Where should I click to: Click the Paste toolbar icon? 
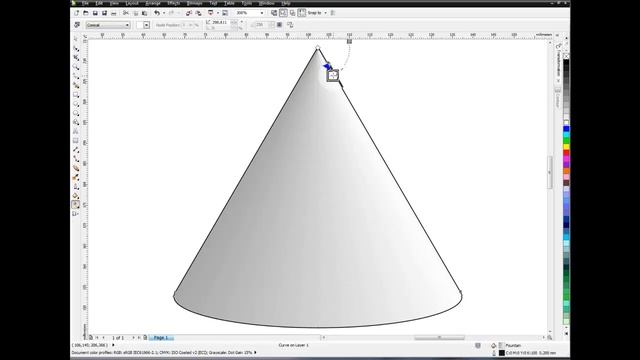point(144,13)
